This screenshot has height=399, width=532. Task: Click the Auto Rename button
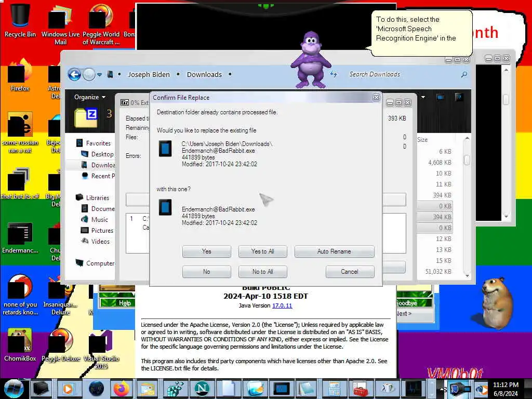tap(334, 251)
